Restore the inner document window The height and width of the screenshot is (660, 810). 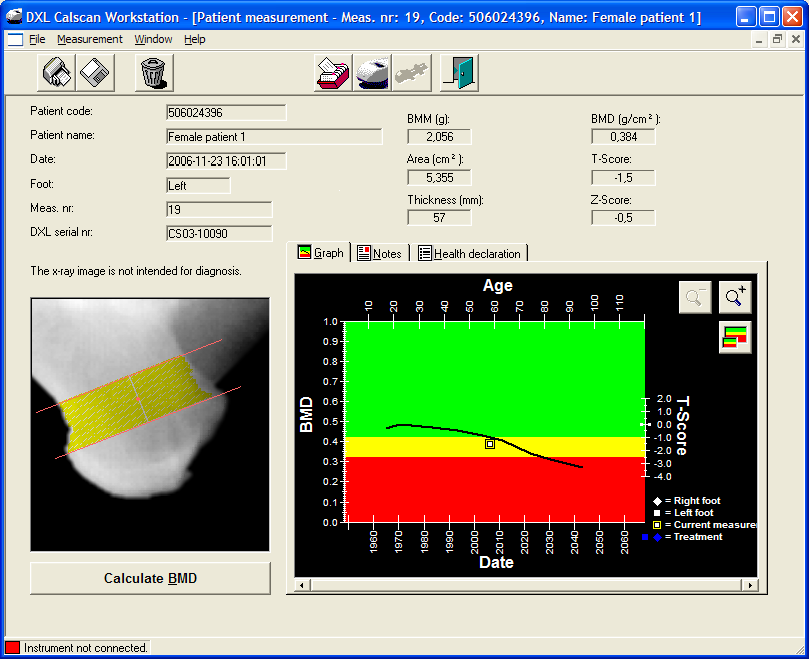click(777, 39)
